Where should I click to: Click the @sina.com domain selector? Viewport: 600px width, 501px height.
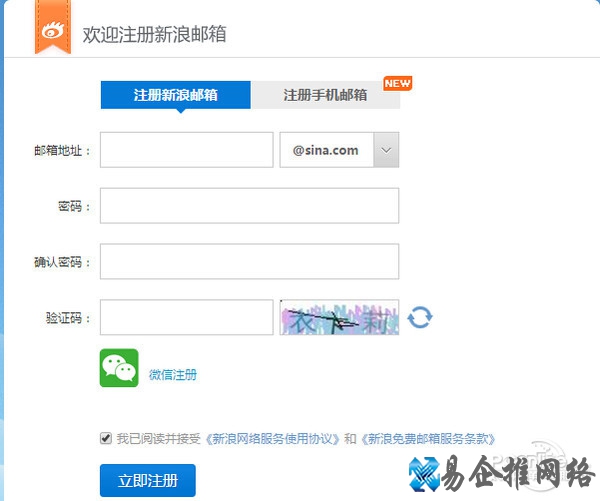[339, 150]
